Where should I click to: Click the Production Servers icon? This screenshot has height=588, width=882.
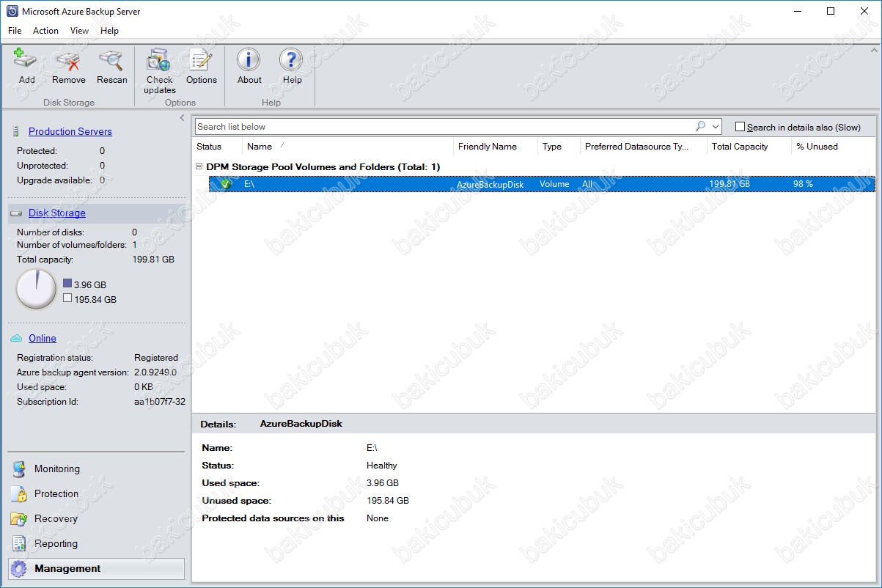pos(15,132)
